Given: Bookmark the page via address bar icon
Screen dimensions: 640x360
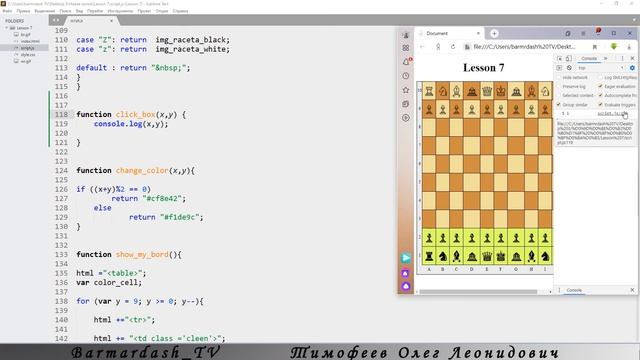Looking at the screenshot, I should point(595,47).
